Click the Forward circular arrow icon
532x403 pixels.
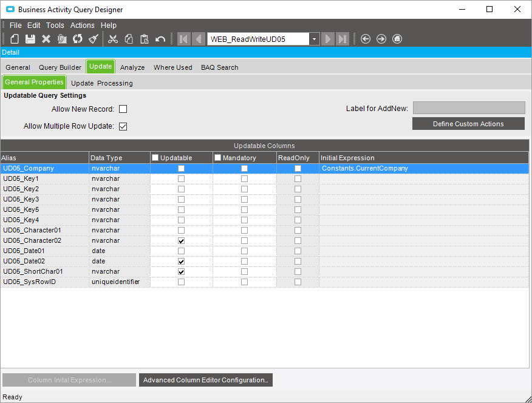click(x=381, y=39)
